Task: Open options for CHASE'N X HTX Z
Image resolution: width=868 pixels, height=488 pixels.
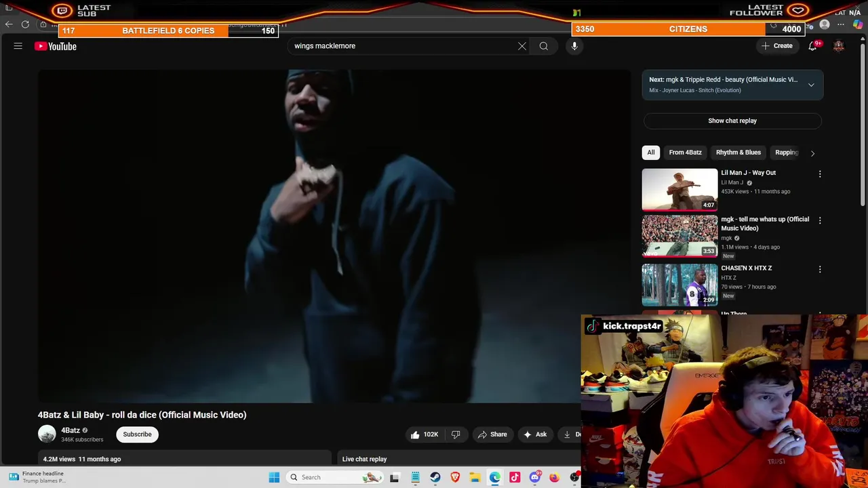Action: coord(820,269)
